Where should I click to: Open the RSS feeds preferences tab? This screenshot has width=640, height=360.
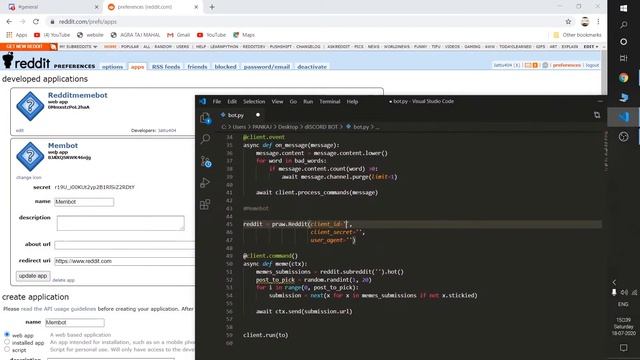tap(166, 67)
